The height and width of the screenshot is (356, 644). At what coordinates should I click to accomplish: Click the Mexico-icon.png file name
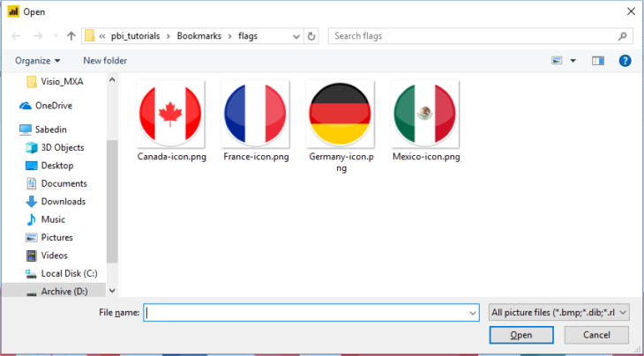[x=426, y=157]
